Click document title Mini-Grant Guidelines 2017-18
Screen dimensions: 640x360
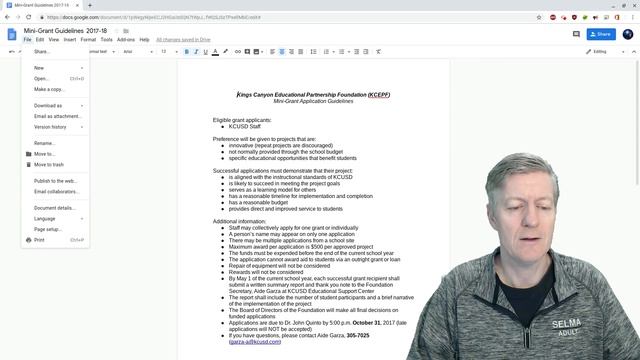[x=65, y=31]
